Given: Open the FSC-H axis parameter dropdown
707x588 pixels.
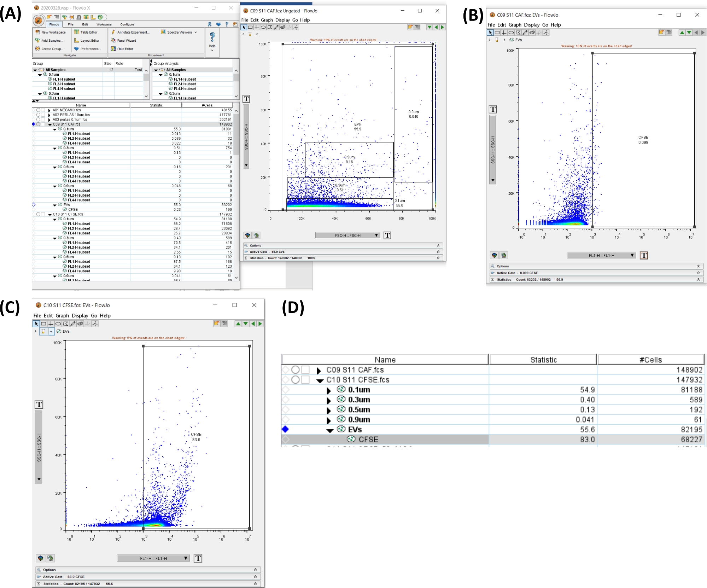Looking at the screenshot, I should tap(347, 235).
